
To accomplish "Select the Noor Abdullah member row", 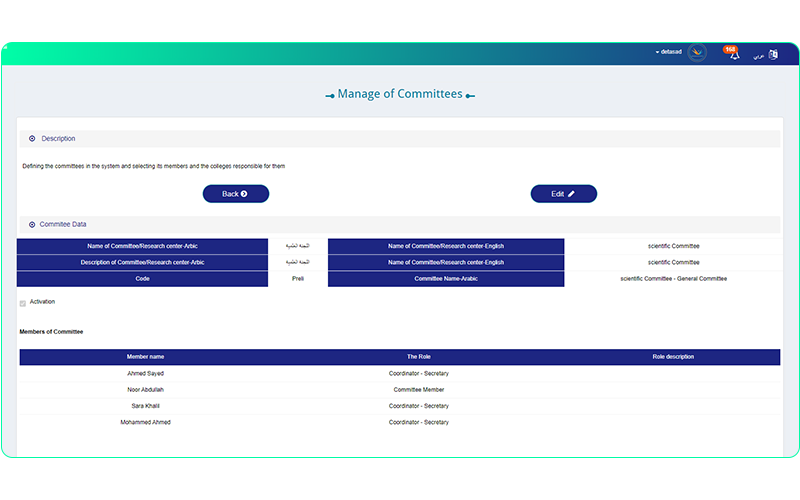I will [145, 390].
